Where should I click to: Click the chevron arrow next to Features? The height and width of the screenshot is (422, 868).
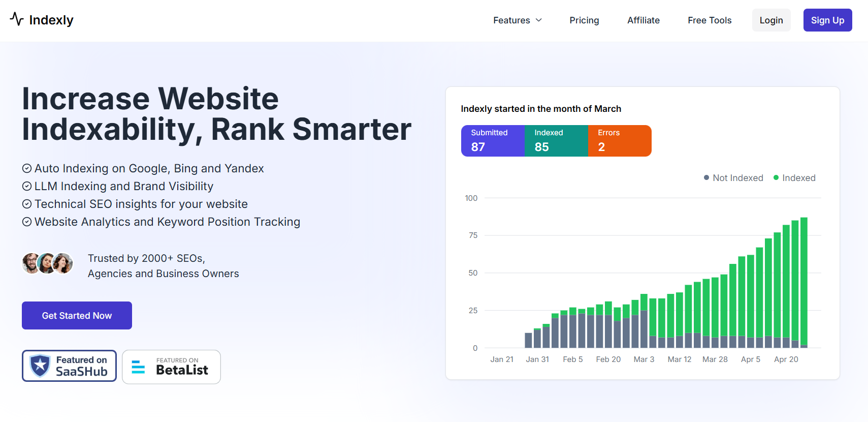coord(539,20)
